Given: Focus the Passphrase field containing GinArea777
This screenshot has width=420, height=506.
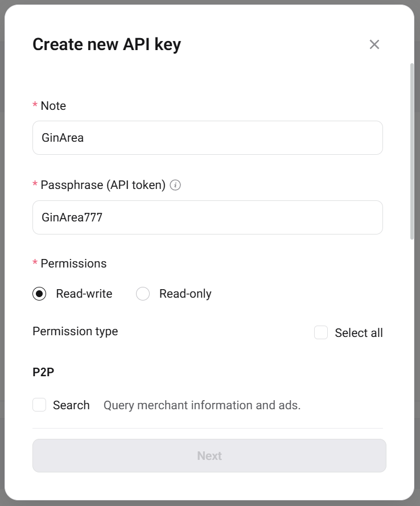Looking at the screenshot, I should [207, 217].
